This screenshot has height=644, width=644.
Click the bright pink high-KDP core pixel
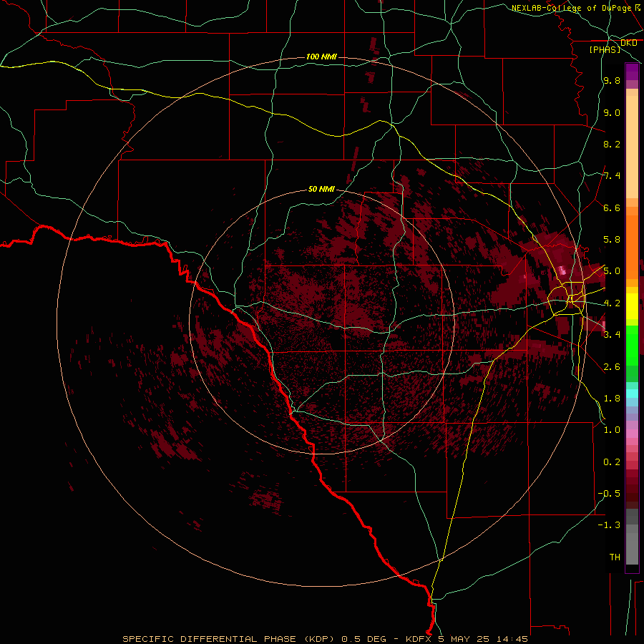pyautogui.click(x=562, y=270)
